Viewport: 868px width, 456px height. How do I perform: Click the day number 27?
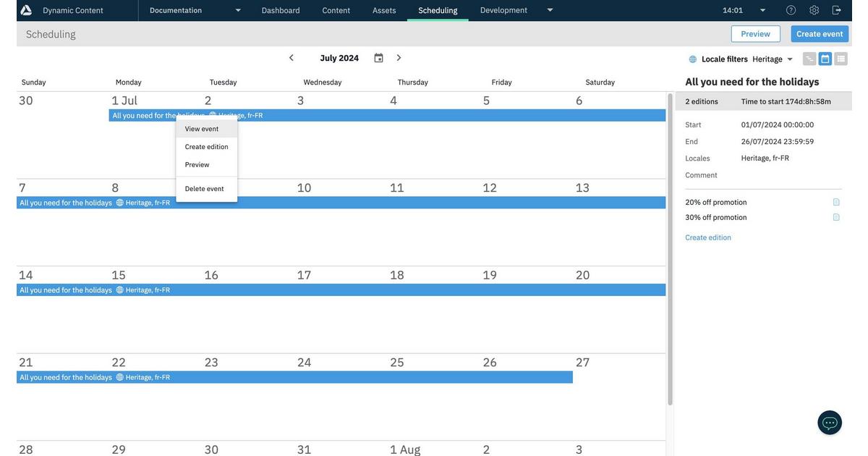click(583, 362)
